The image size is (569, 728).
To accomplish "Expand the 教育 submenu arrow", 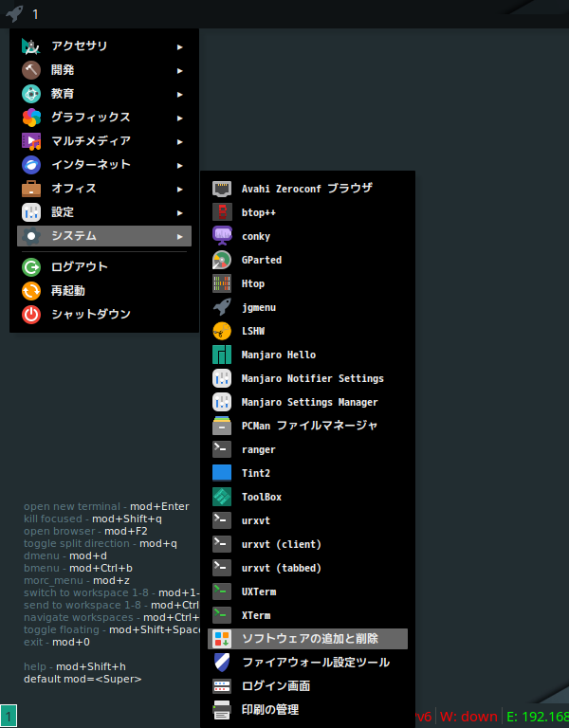I will [x=180, y=94].
